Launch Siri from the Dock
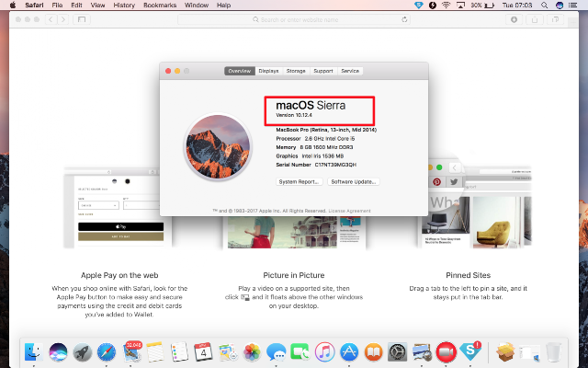 coord(58,352)
